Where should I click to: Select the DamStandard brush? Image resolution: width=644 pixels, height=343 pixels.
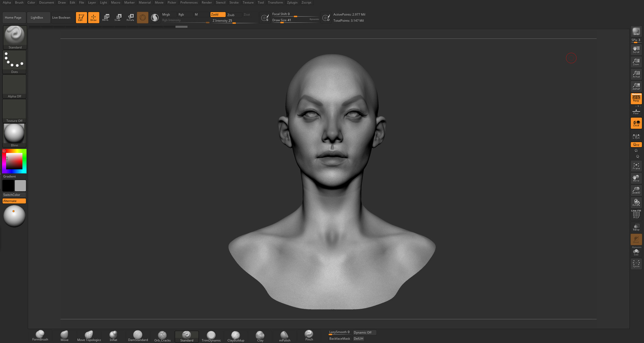pyautogui.click(x=138, y=335)
